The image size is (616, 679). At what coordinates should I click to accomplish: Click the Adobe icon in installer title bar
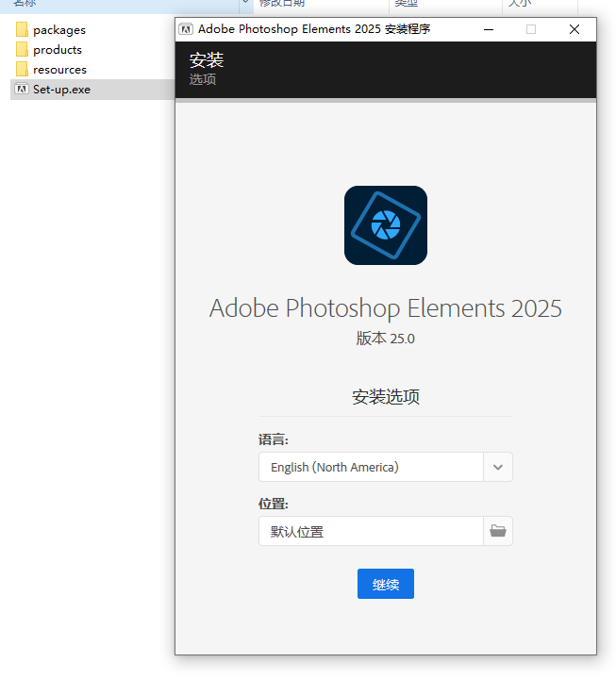click(x=186, y=29)
